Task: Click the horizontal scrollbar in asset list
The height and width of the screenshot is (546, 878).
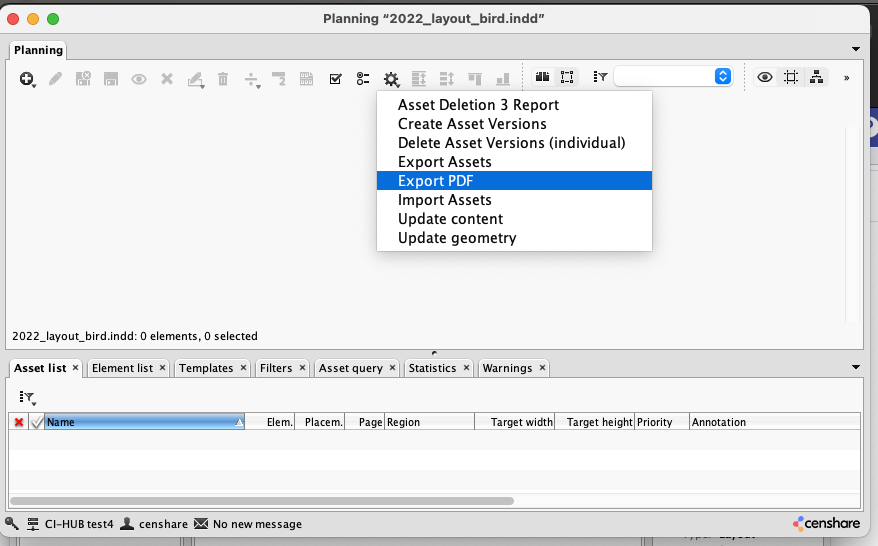Action: coord(262,501)
